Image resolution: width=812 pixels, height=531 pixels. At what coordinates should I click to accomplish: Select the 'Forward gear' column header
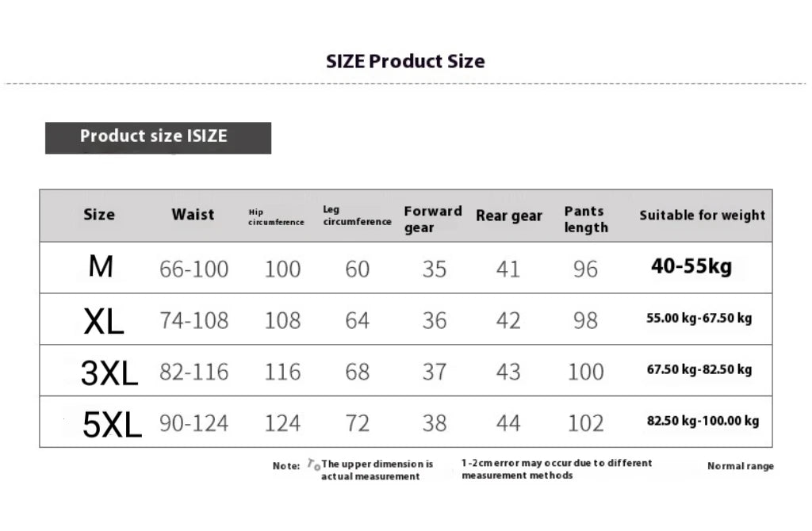point(432,219)
